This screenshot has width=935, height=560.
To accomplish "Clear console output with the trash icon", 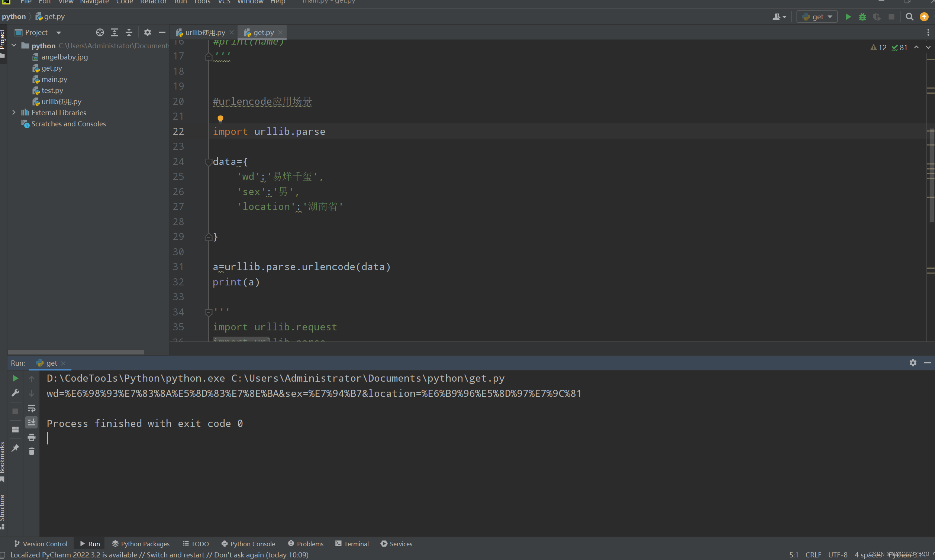I will coord(31,451).
